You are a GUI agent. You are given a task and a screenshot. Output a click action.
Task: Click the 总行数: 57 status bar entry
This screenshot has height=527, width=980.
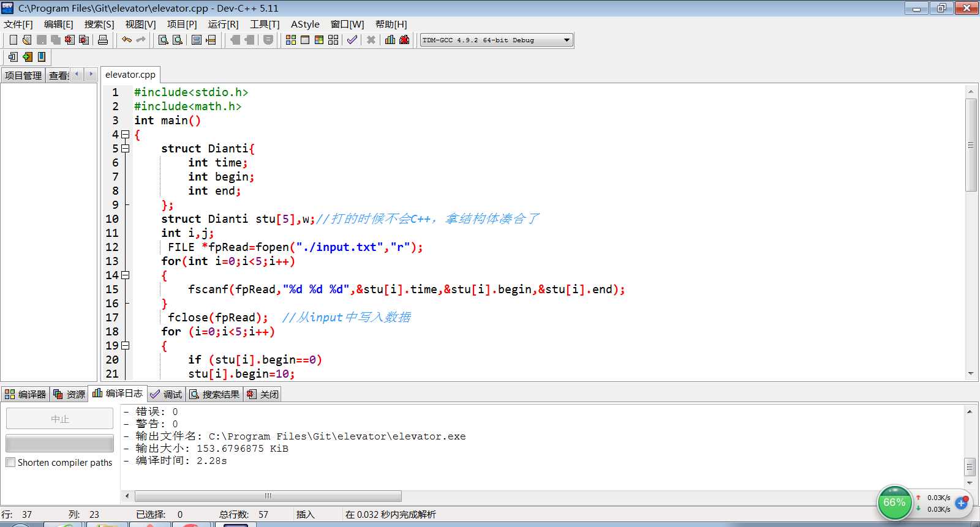[244, 515]
